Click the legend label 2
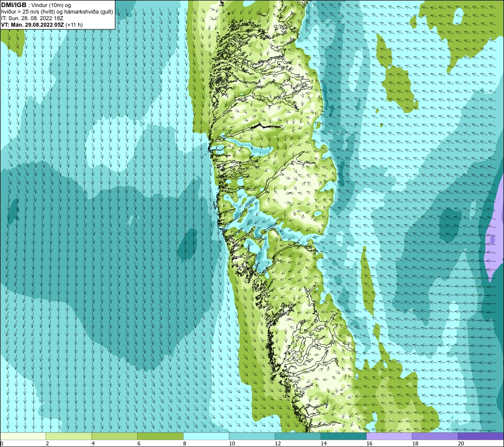The image size is (504, 447). click(47, 443)
